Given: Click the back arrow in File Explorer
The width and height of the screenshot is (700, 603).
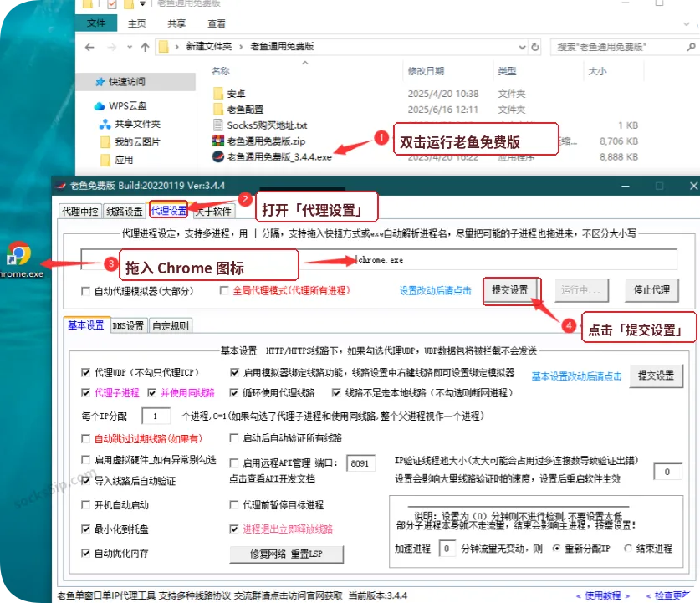Looking at the screenshot, I should pos(89,47).
